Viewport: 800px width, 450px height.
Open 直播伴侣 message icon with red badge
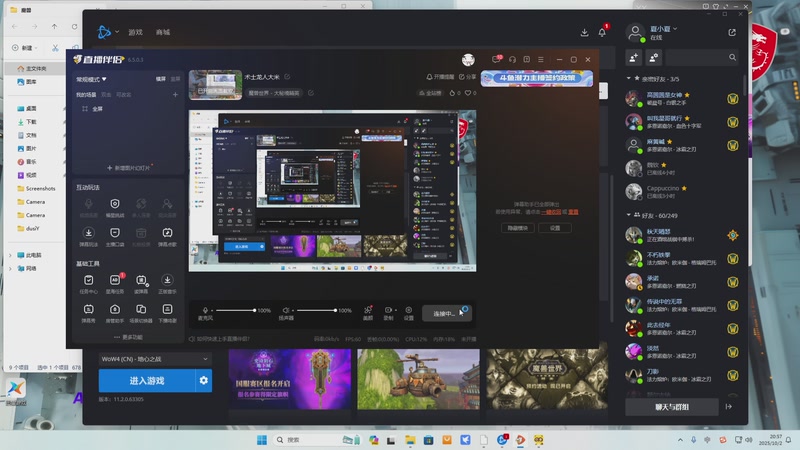(x=496, y=59)
